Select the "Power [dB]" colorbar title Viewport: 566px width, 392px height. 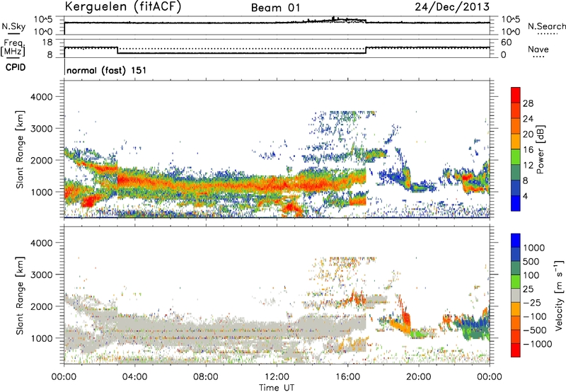(540, 149)
